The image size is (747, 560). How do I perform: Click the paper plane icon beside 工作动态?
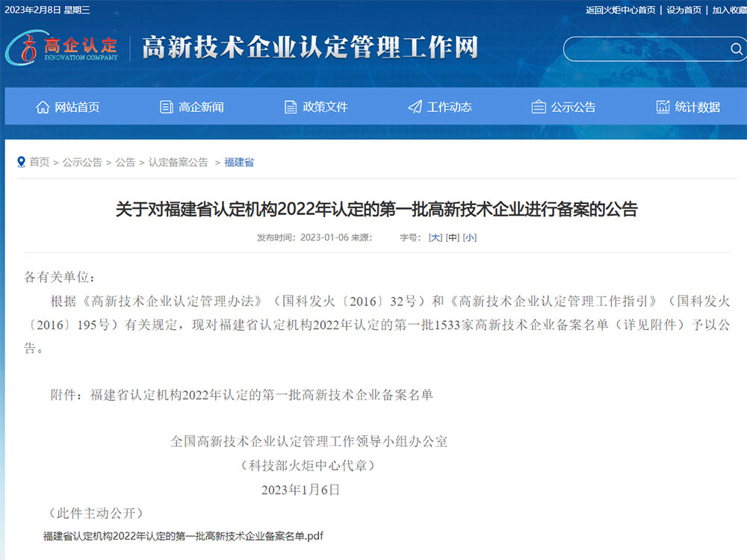tap(415, 107)
